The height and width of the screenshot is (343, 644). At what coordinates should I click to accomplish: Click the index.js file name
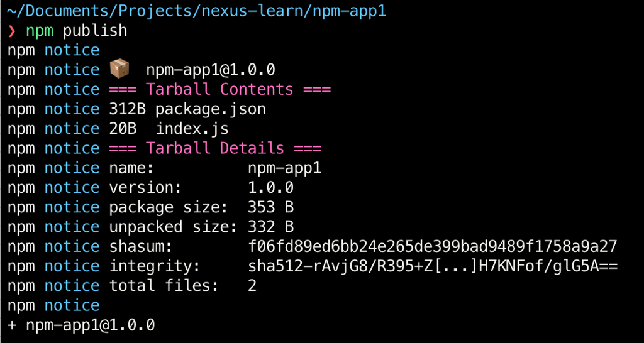coord(192,129)
